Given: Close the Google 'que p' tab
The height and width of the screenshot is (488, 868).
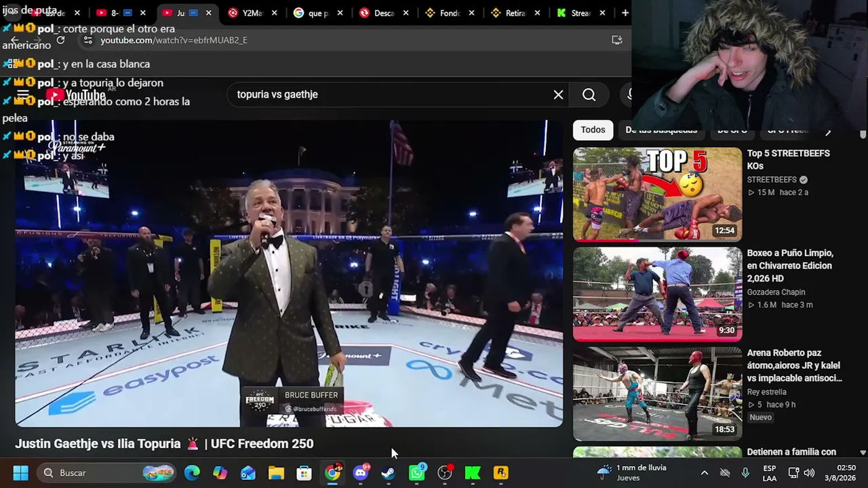Looking at the screenshot, I should 340,13.
